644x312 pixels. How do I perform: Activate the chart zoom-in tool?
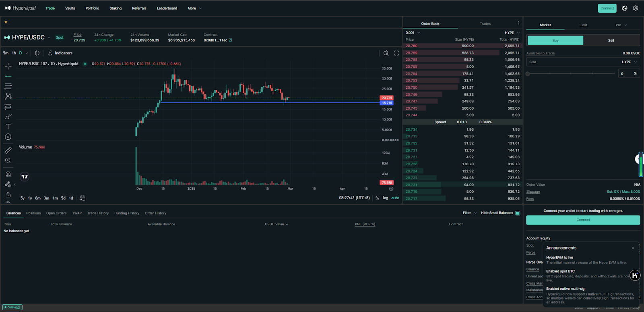8,160
